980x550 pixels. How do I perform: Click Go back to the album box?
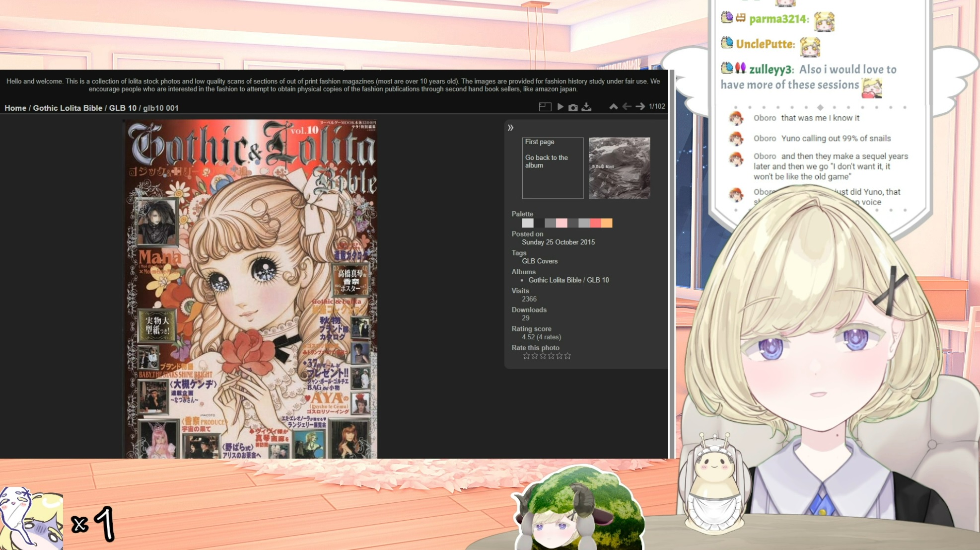pyautogui.click(x=552, y=168)
